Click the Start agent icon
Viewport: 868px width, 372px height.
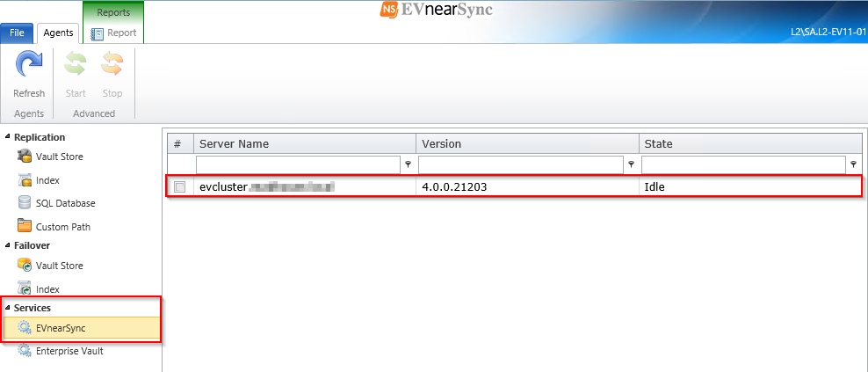click(x=76, y=64)
